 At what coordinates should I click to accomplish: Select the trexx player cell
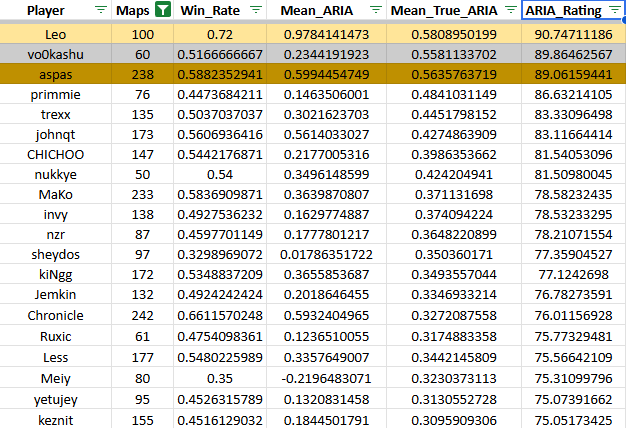pyautogui.click(x=55, y=114)
